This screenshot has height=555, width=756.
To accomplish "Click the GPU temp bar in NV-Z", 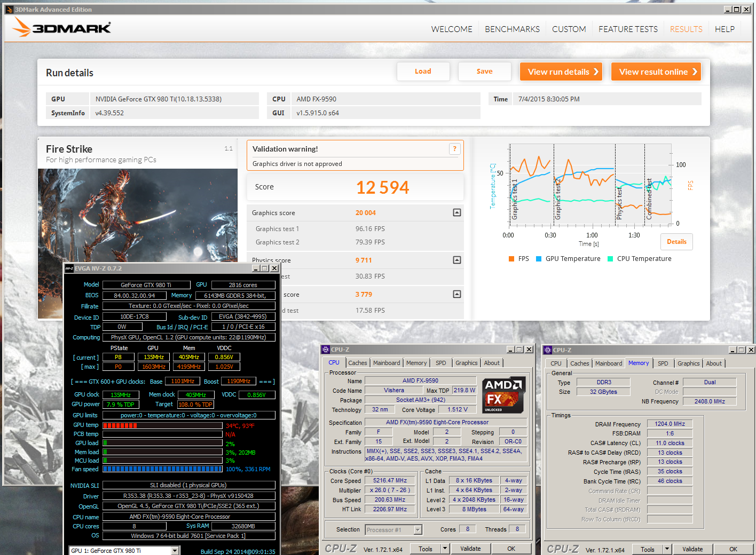I will click(162, 425).
